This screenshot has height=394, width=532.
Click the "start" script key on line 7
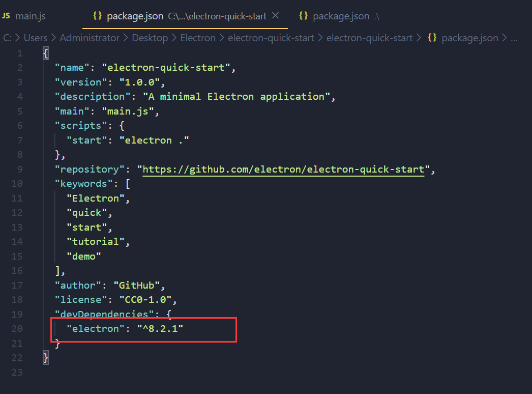click(87, 140)
